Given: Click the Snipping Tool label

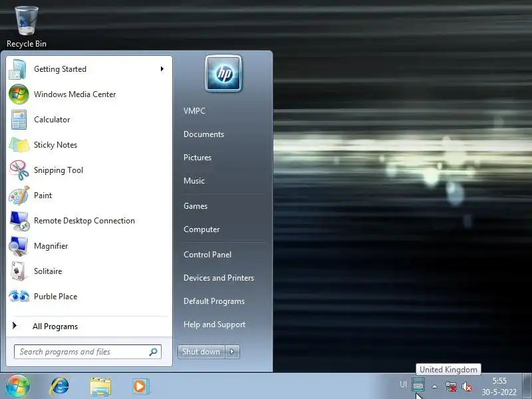Looking at the screenshot, I should [x=59, y=170].
